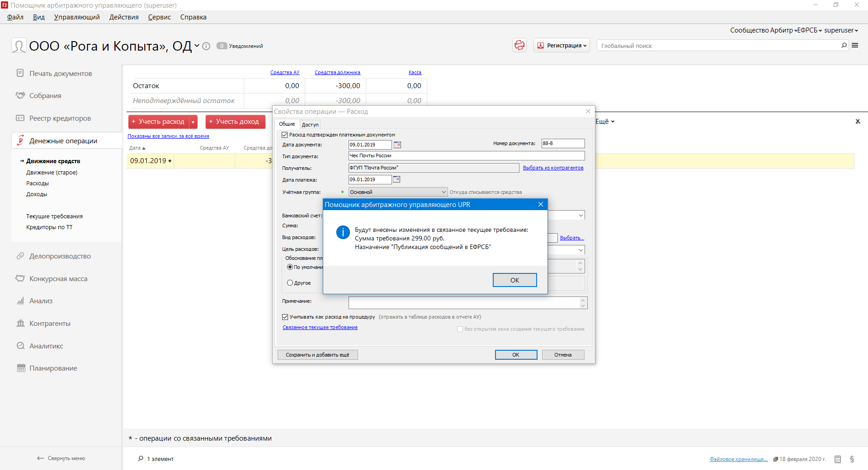Image resolution: width=868 pixels, height=470 pixels.
Task: Click the red sync icon near Регистрация
Action: point(519,45)
